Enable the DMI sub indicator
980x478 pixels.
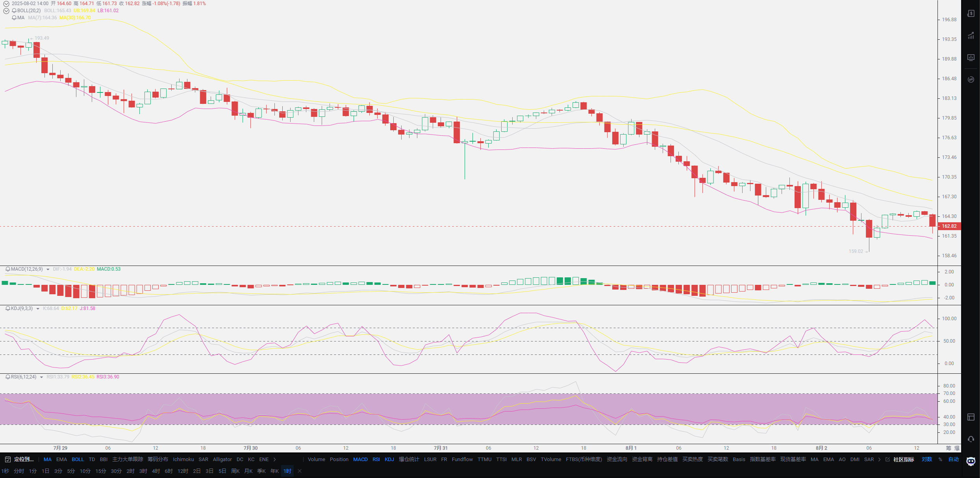[x=855, y=460]
